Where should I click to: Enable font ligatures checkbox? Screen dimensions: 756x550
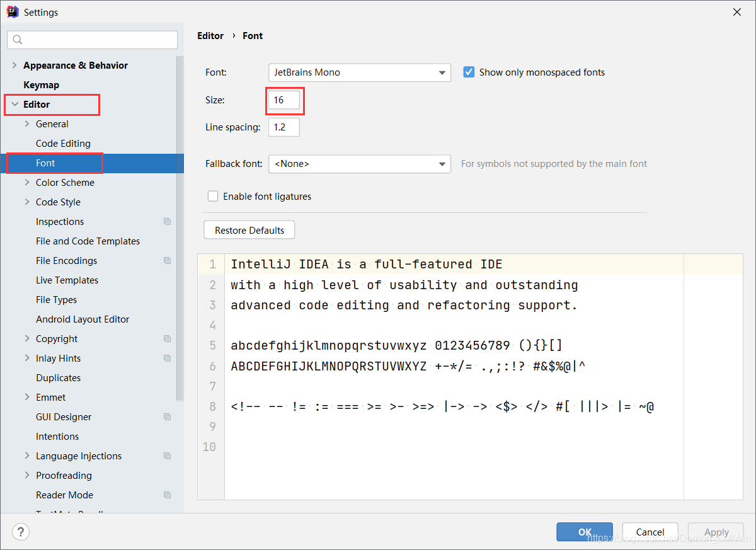(213, 197)
